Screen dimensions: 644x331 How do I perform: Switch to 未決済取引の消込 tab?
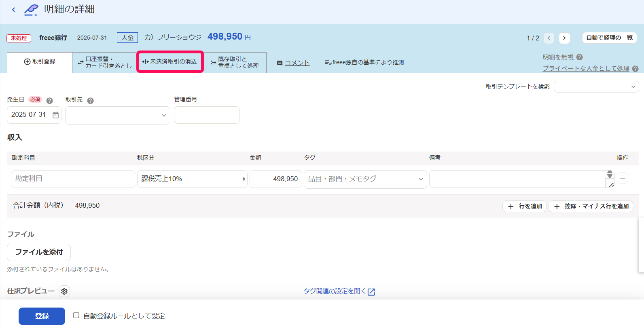click(x=170, y=62)
